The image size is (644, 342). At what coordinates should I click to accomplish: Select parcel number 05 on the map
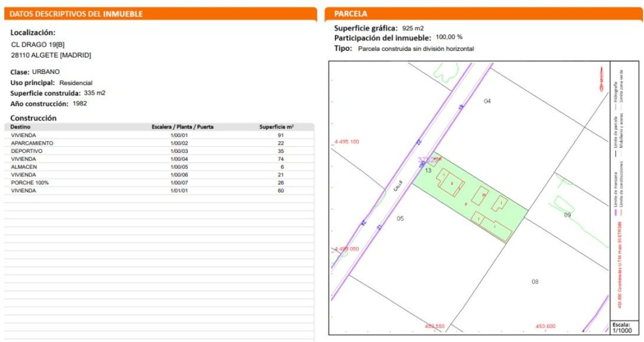click(x=400, y=219)
